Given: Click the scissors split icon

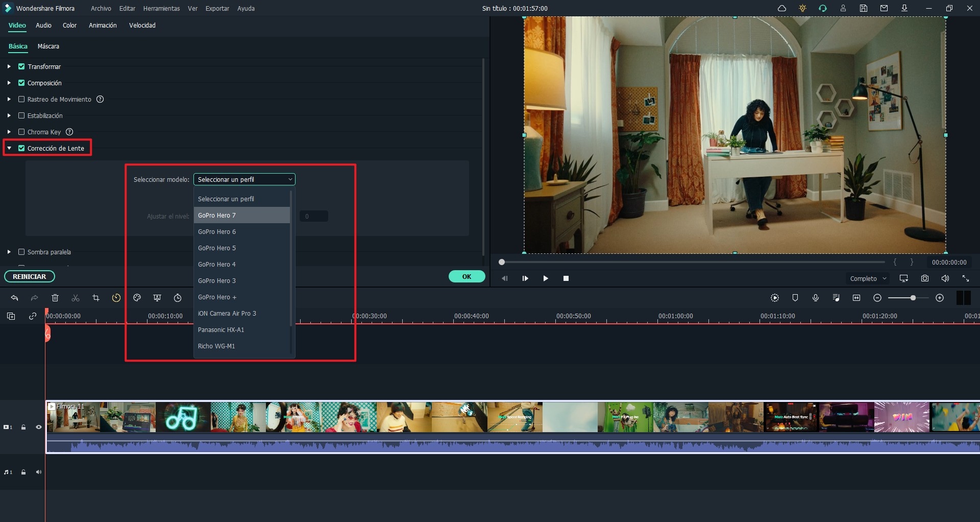Looking at the screenshot, I should coord(76,298).
